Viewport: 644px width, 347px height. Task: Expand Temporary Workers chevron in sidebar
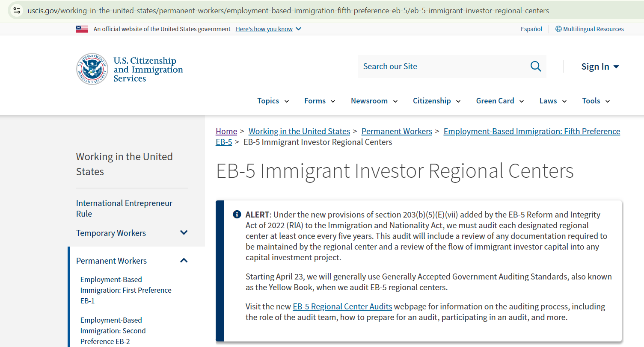pos(184,233)
